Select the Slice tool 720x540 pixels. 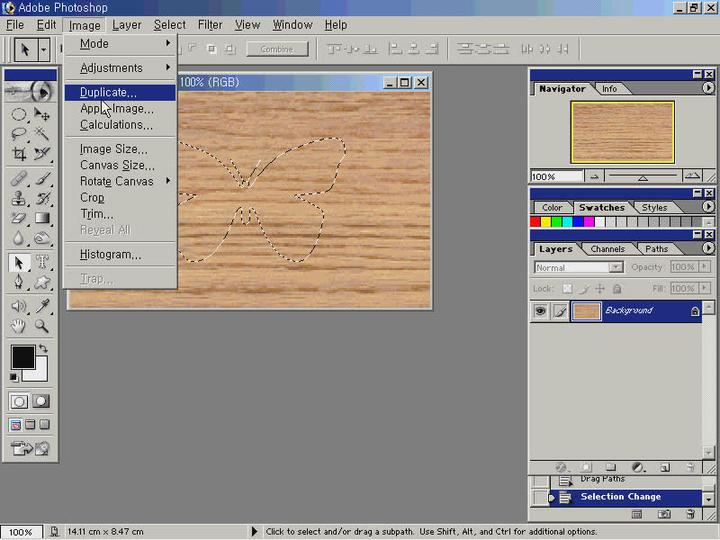click(42, 153)
